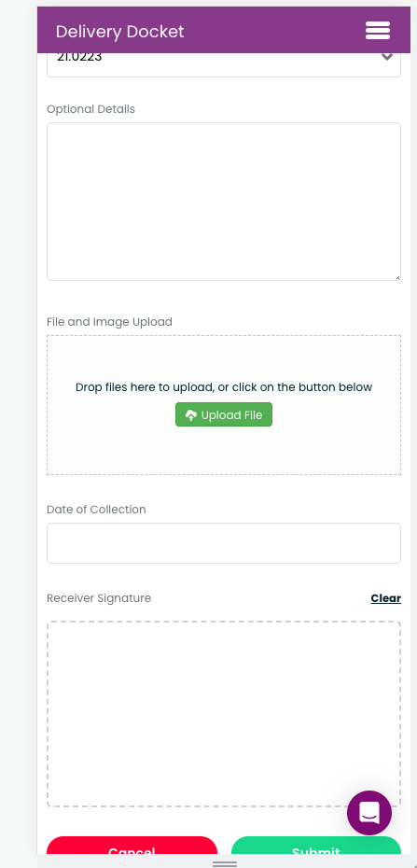Click the cloud upload icon
This screenshot has width=417, height=868.
point(191,415)
